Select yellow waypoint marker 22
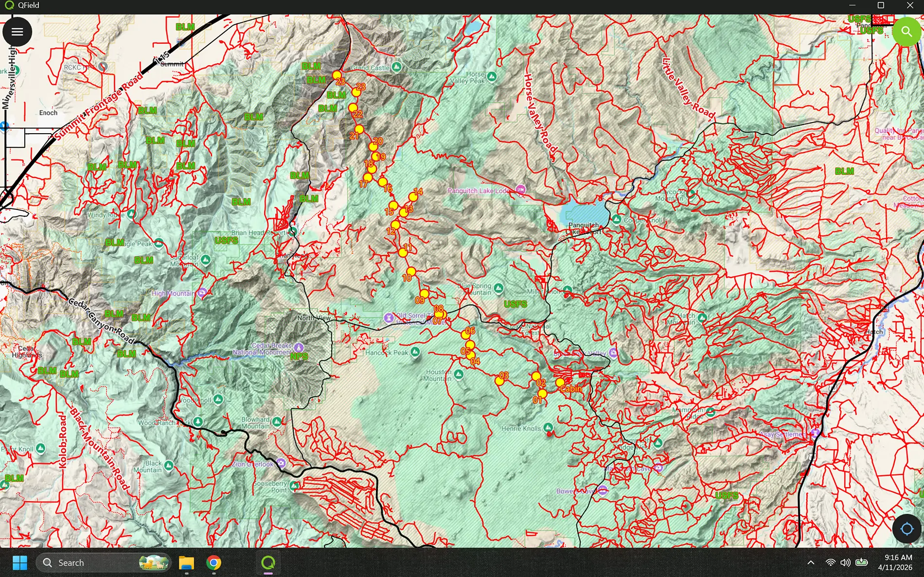This screenshot has height=577, width=924. point(353,107)
